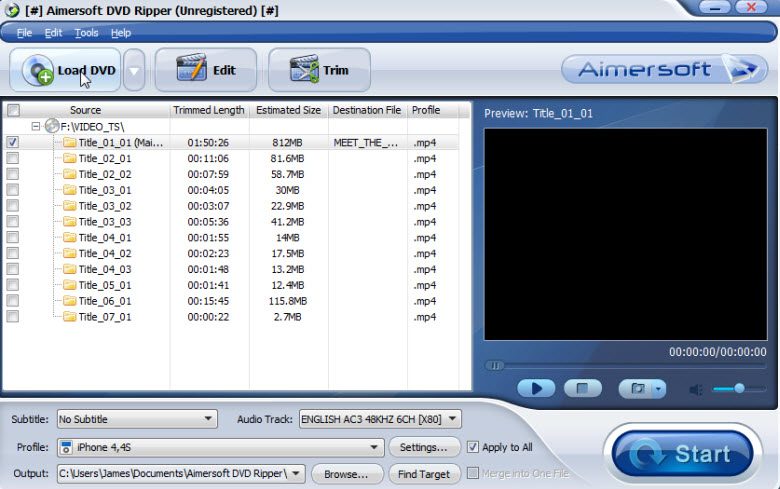Screen dimensions: 780x489
Task: Click the Find Target button
Action: (424, 474)
